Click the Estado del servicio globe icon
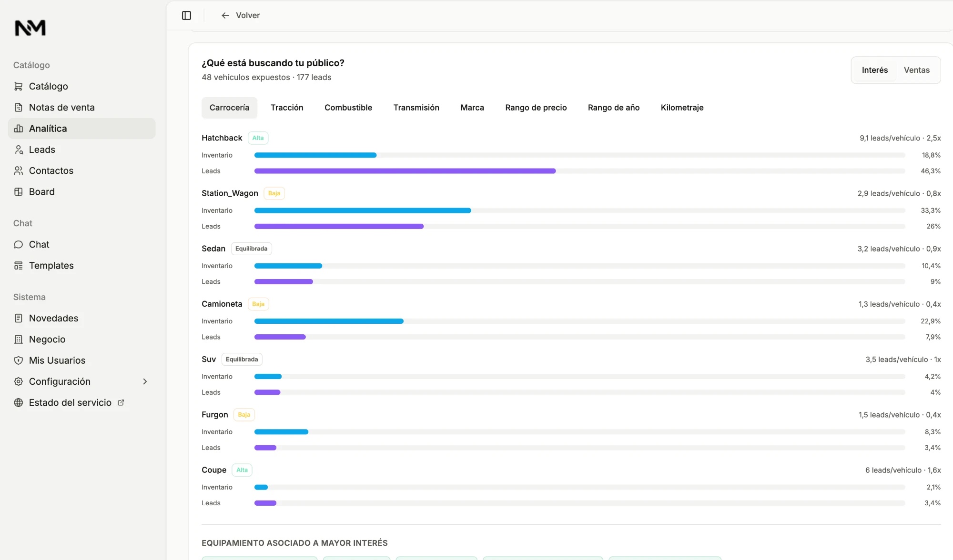953x560 pixels. coord(19,402)
